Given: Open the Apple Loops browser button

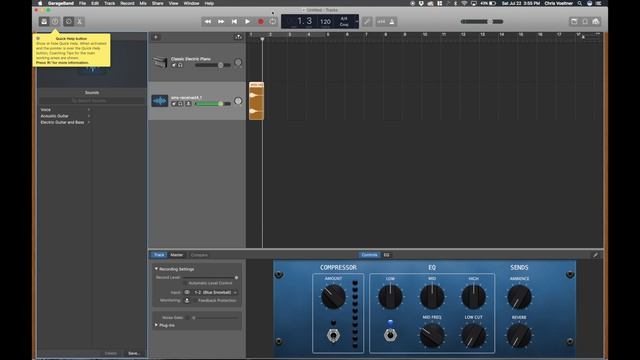Looking at the screenshot, I should pyautogui.click(x=585, y=21).
